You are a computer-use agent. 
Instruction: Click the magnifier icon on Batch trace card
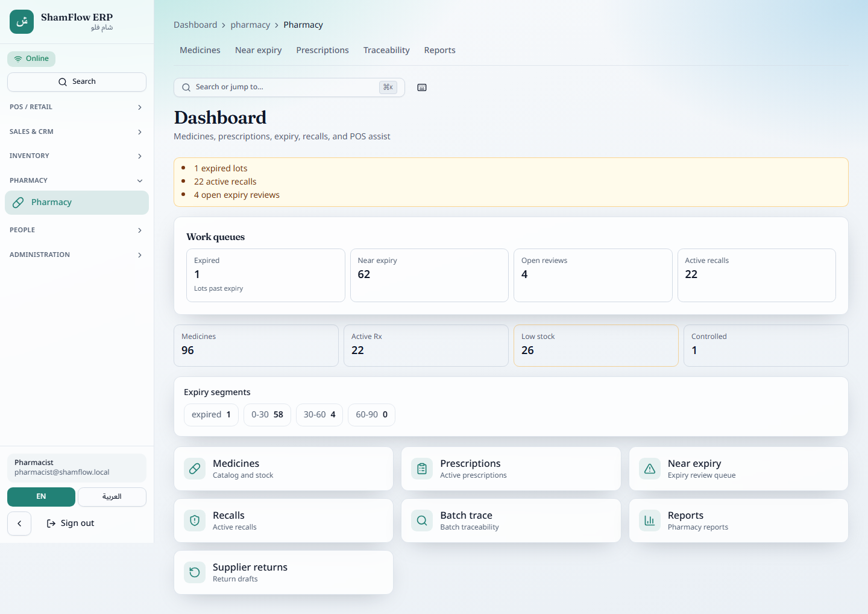(x=422, y=521)
